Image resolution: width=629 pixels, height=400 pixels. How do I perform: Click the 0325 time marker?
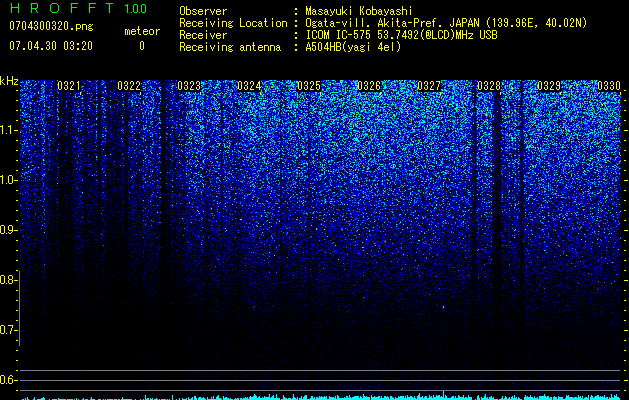click(309, 86)
